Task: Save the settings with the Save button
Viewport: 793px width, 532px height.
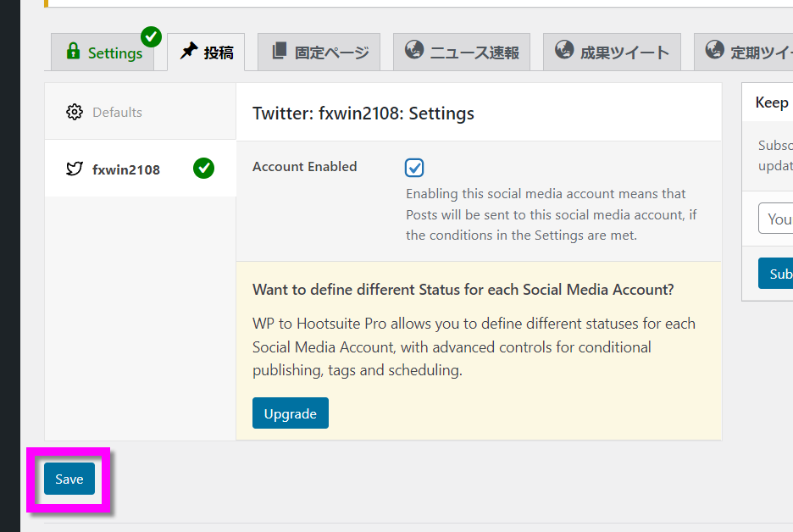Action: coord(69,479)
